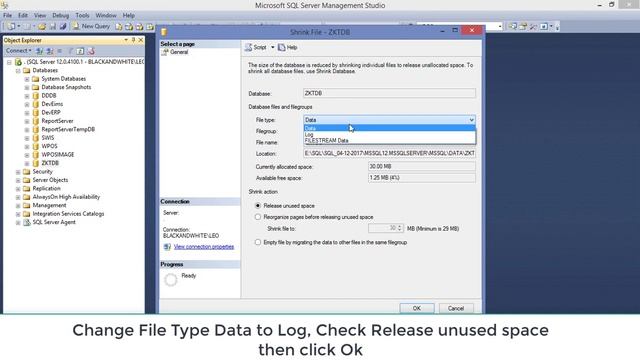This screenshot has width=640, height=360.
Task: Select Reorganize pages before releasing unused space
Action: click(258, 217)
